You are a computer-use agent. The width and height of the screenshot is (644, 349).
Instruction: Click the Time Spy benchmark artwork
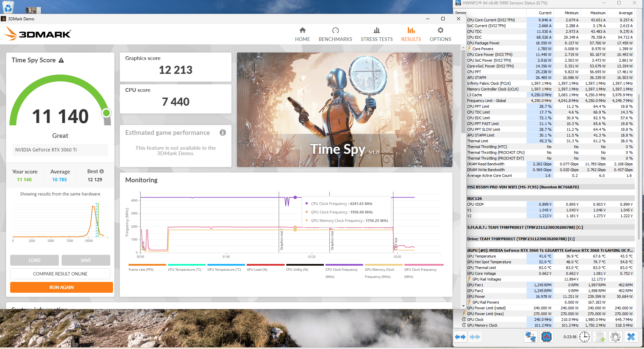coord(345,110)
